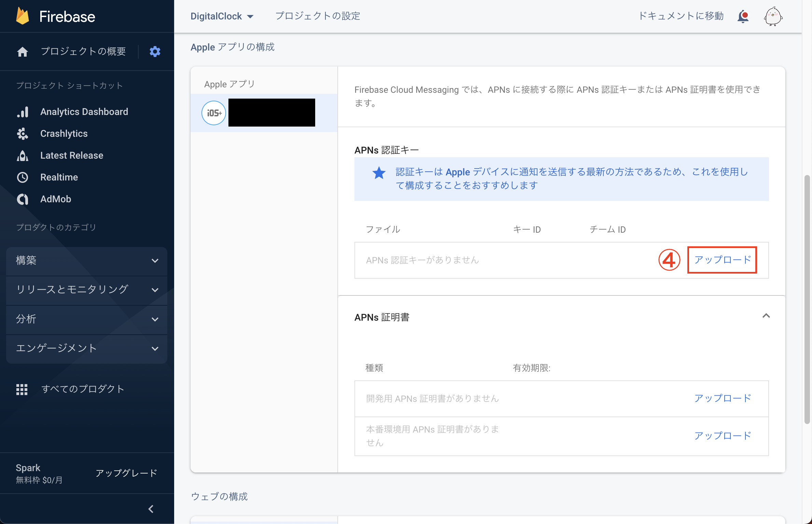Click the notifications bell icon

pos(743,16)
